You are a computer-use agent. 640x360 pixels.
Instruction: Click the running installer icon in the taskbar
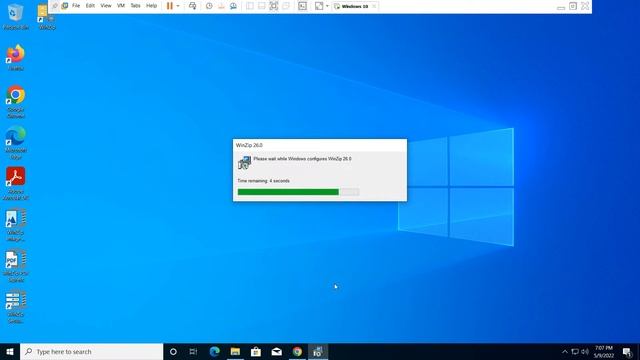[318, 351]
